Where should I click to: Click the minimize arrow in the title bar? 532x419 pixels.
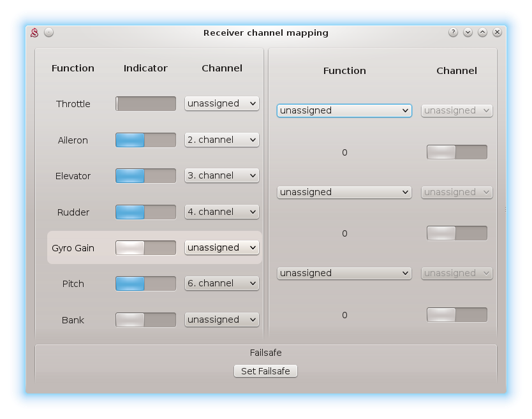(468, 33)
